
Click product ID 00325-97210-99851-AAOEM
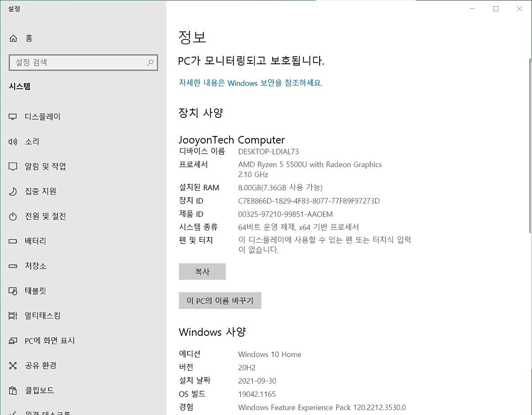tap(285, 214)
